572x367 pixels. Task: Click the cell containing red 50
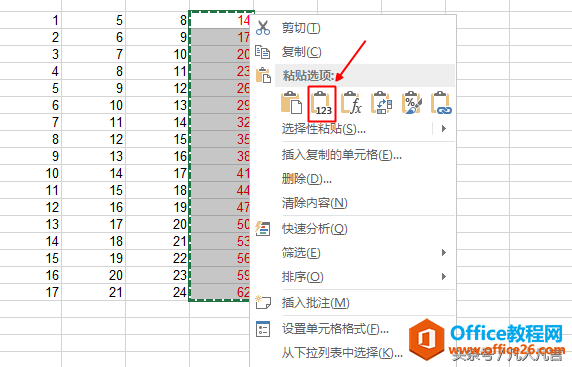pyautogui.click(x=220, y=224)
